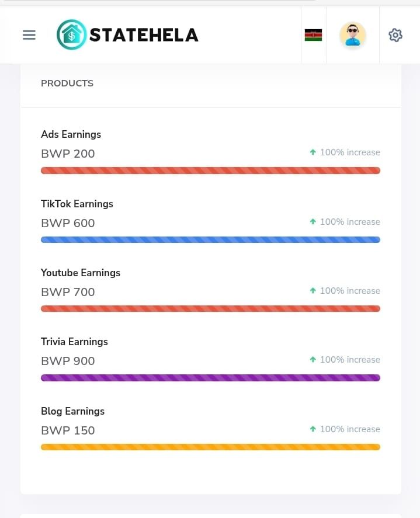The height and width of the screenshot is (518, 420).
Task: Click the increase arrow beside Trivia Earnings
Action: tap(313, 359)
